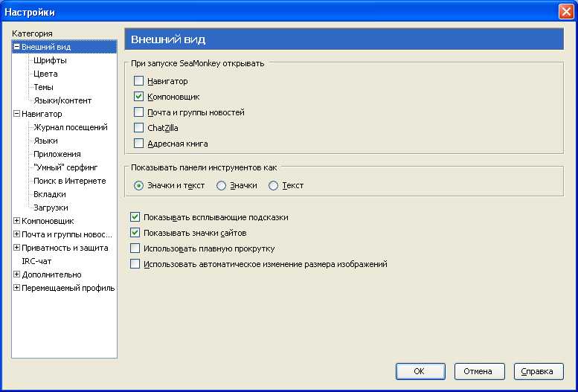Expand Приватность и защита category

point(16,248)
